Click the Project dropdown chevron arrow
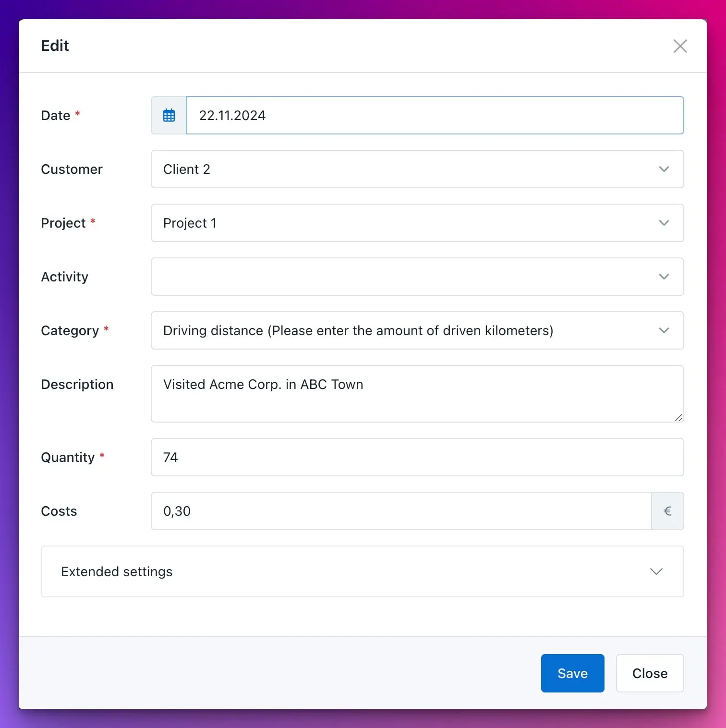Screen dimensions: 726x728 664,223
